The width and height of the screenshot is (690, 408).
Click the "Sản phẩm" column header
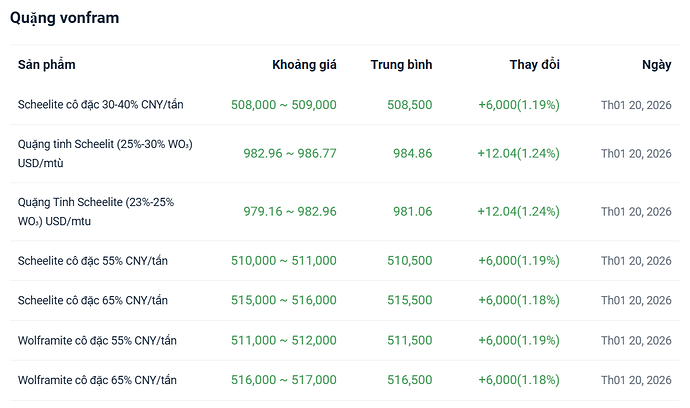pyautogui.click(x=46, y=65)
